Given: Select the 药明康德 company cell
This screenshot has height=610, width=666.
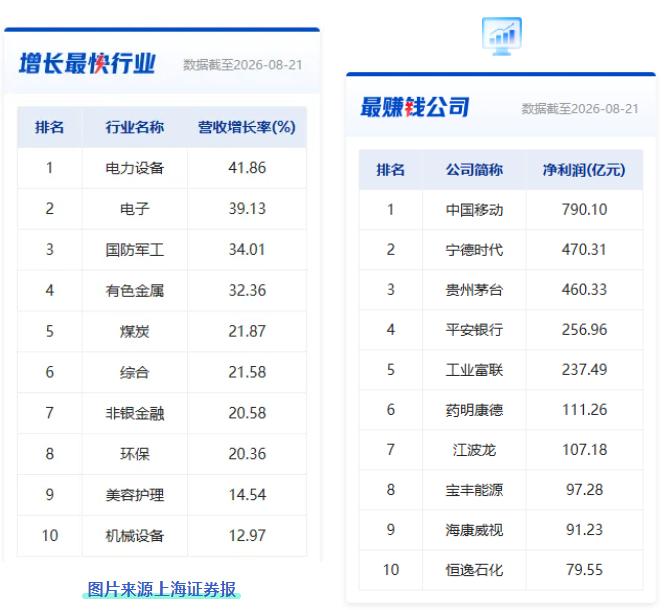Looking at the screenshot, I should click(474, 410).
